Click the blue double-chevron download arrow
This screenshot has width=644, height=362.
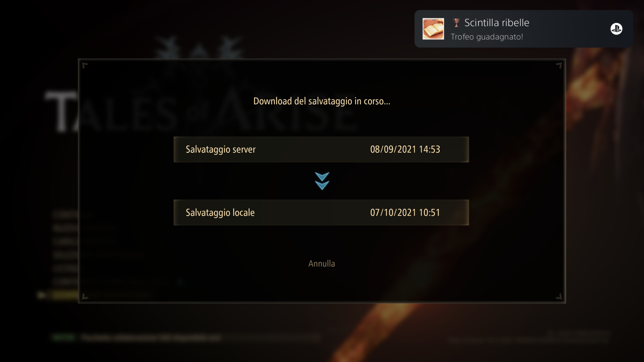pos(322,181)
